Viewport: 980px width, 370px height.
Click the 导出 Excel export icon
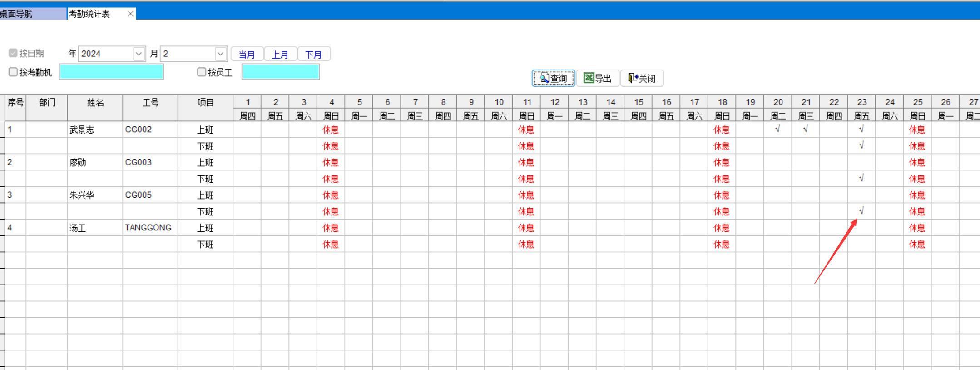[589, 78]
